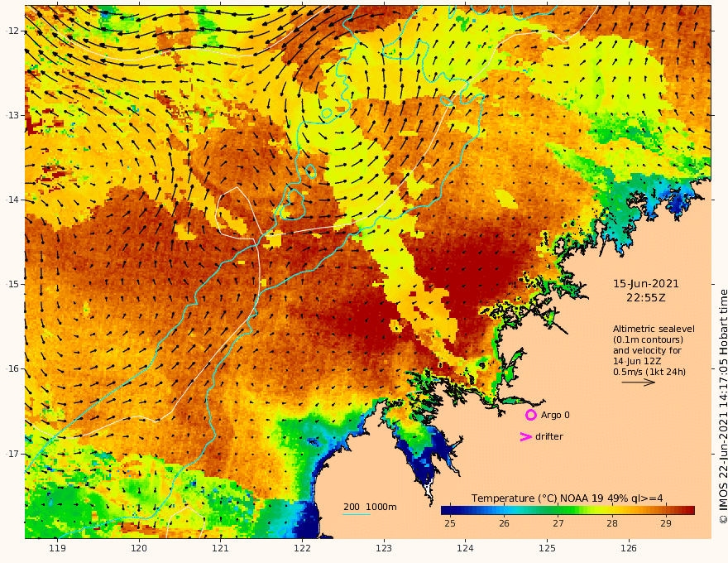This screenshot has height=563, width=728.
Task: Click the temperature color bar legend
Action: 568,510
